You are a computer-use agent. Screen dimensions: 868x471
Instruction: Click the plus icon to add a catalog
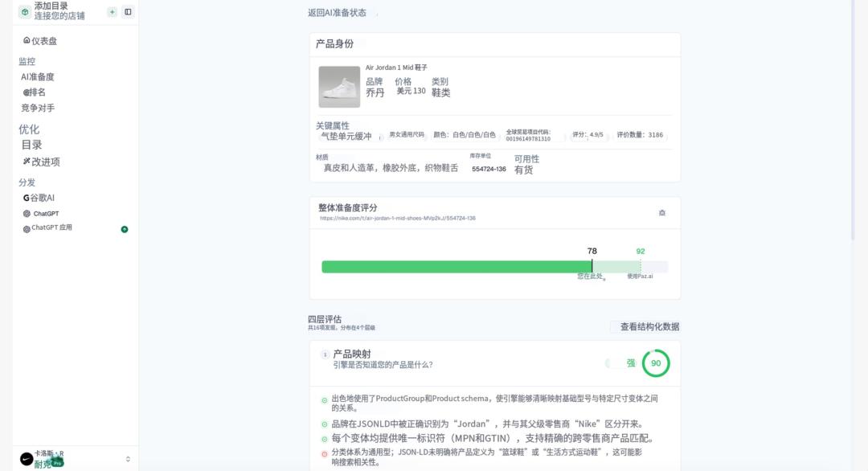tap(112, 11)
